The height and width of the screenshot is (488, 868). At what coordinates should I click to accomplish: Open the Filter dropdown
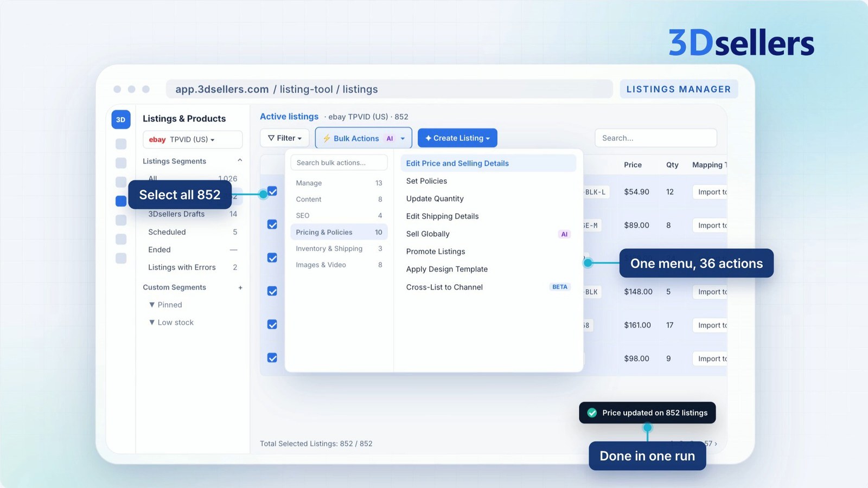285,138
